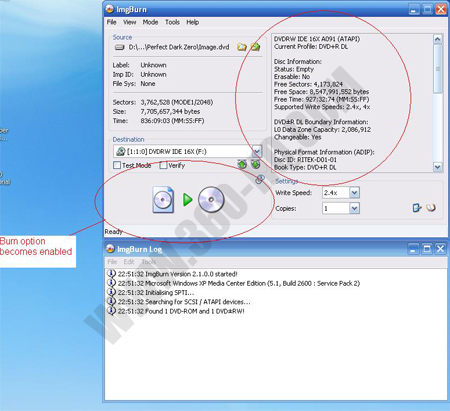Maximize the ImgBurn main window
Image resolution: width=450 pixels, height=411 pixels.
(x=428, y=9)
